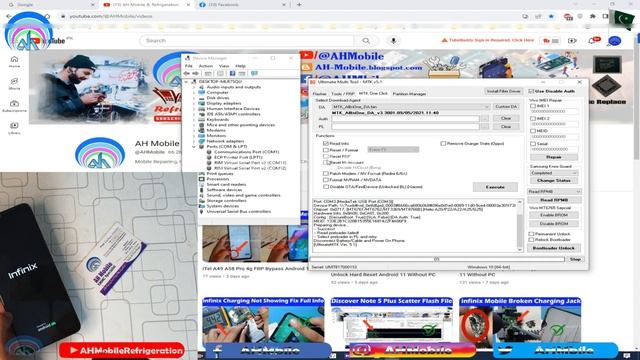
Task: Select Universal Serial Bus controllers icon
Action: tap(202, 211)
